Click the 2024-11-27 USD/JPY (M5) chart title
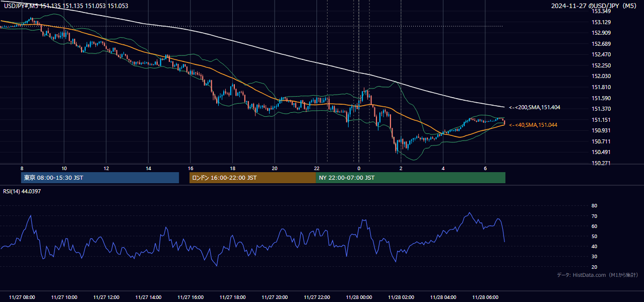Image resolution: width=644 pixels, height=302 pixels. click(x=595, y=6)
